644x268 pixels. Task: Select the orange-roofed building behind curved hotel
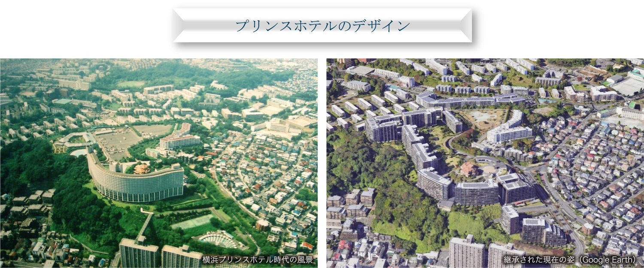[141, 169]
